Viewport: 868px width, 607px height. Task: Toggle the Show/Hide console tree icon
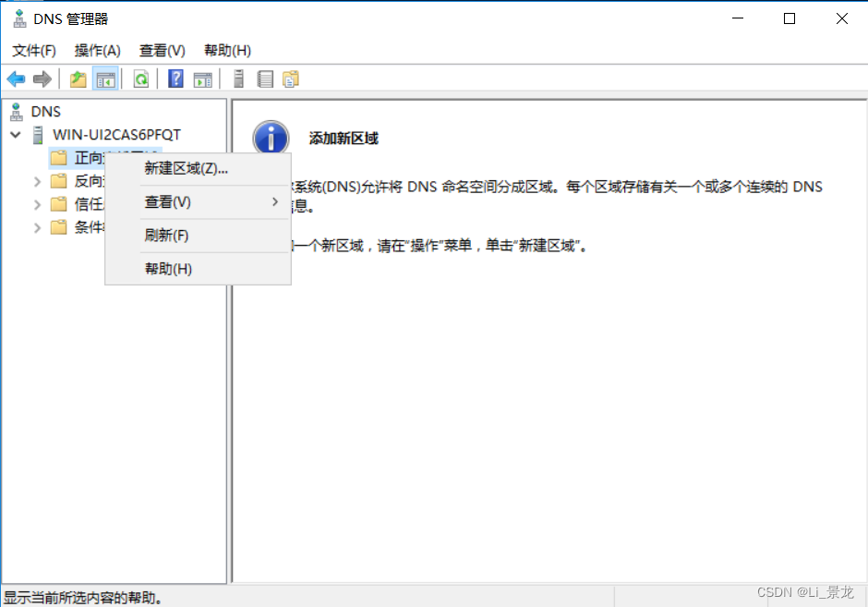(x=105, y=79)
